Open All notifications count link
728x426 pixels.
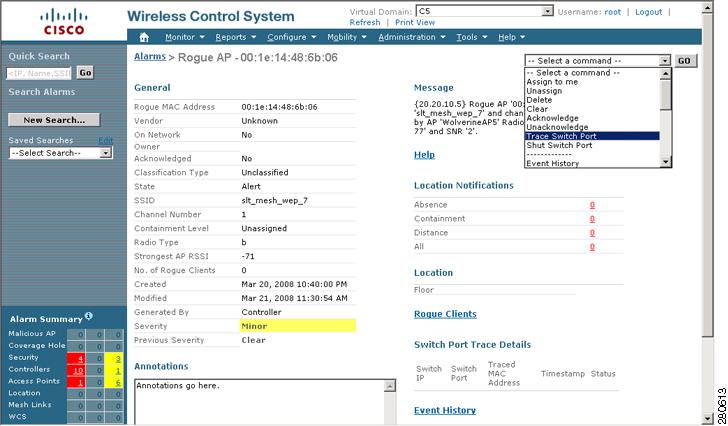click(592, 247)
